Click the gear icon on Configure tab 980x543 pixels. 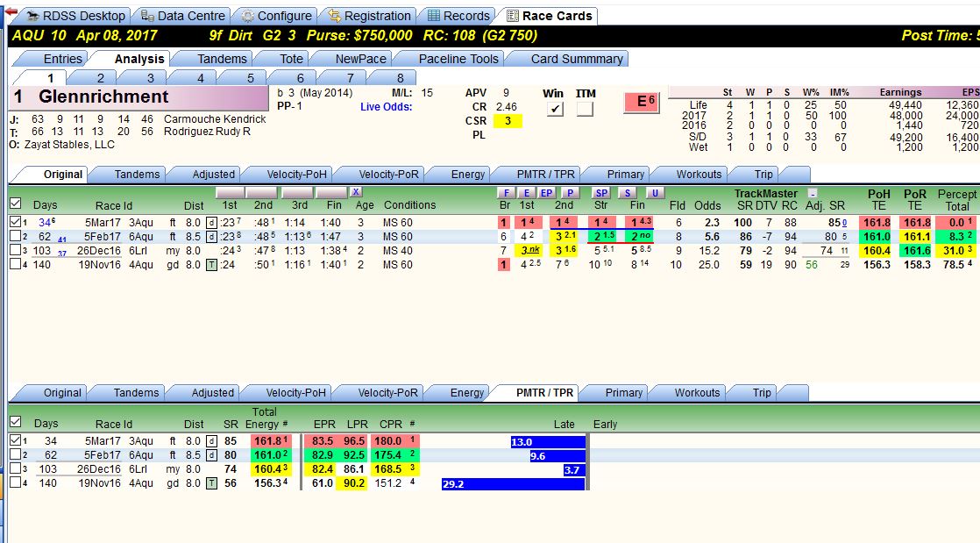[247, 17]
